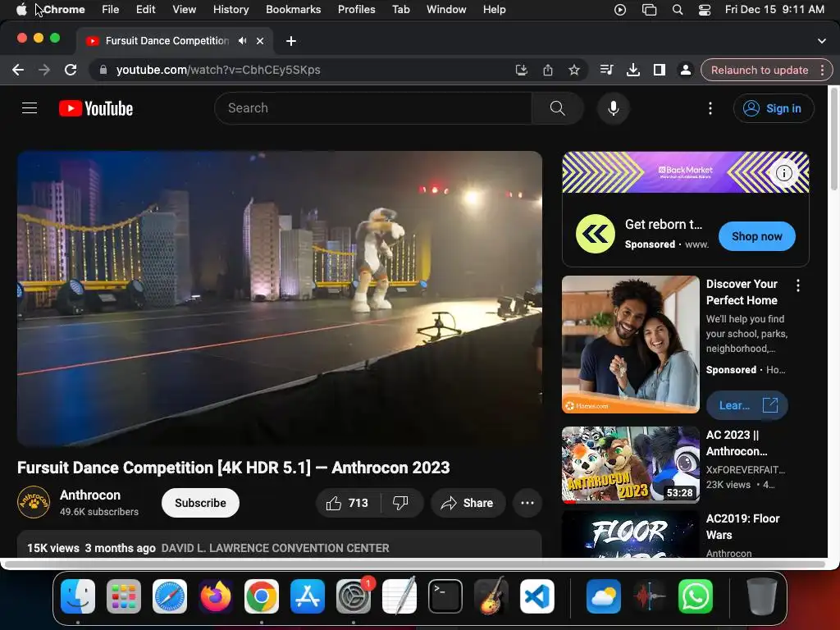Viewport: 840px width, 630px height.
Task: Open options for Discover Your Perfect Home ad
Action: pyautogui.click(x=798, y=285)
